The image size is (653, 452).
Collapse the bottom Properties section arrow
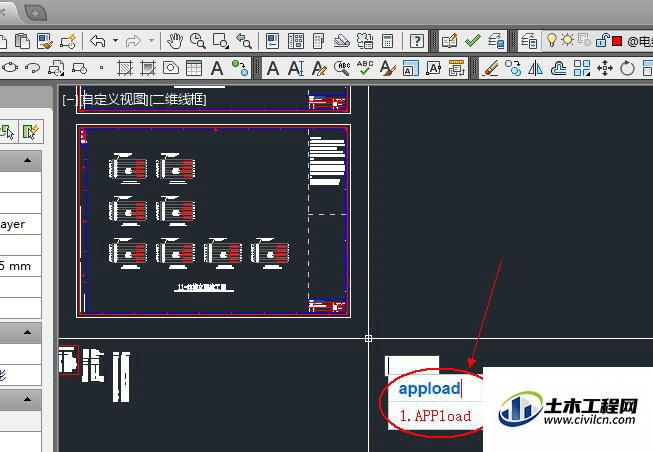click(27, 399)
